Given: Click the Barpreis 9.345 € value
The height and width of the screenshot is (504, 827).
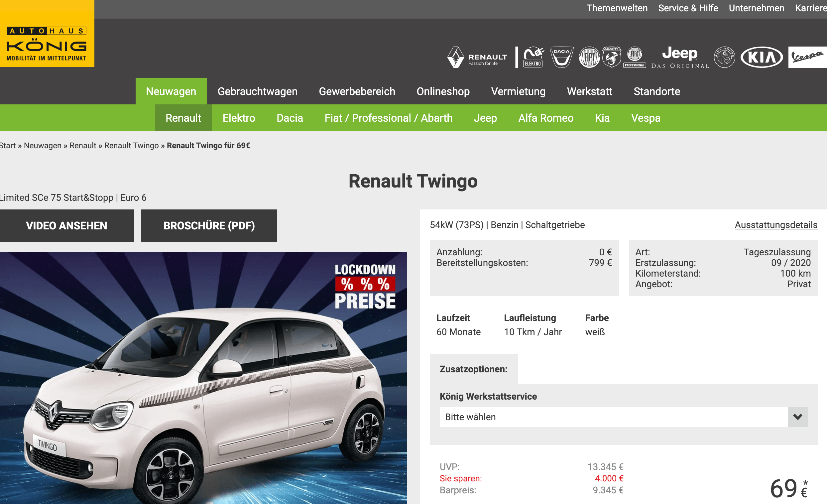Looking at the screenshot, I should pyautogui.click(x=608, y=490).
